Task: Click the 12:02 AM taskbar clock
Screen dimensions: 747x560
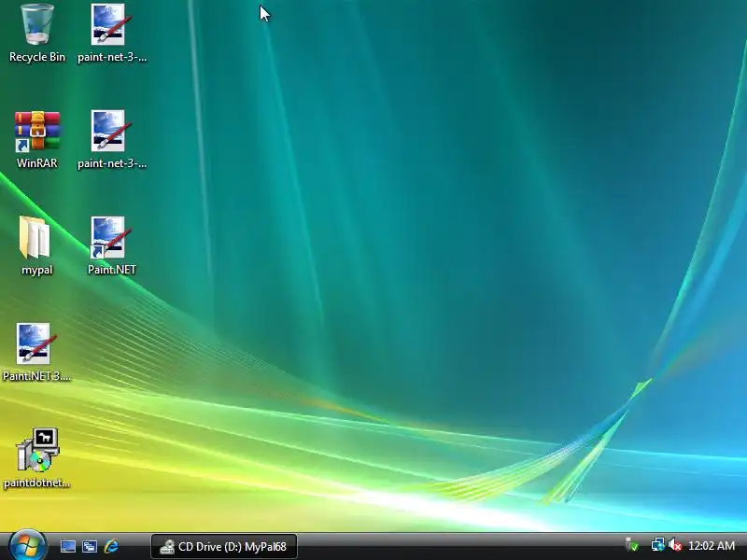Action: click(x=712, y=546)
